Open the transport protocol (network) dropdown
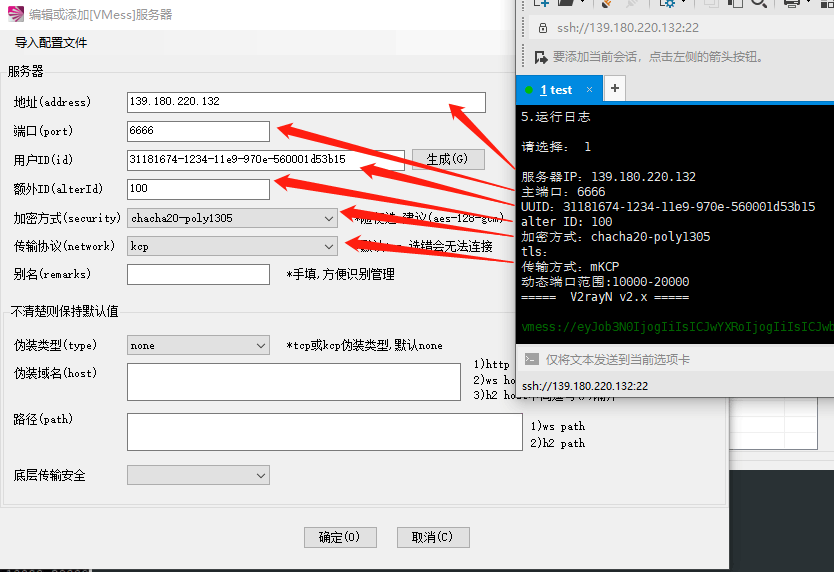The width and height of the screenshot is (834, 572). [x=330, y=246]
